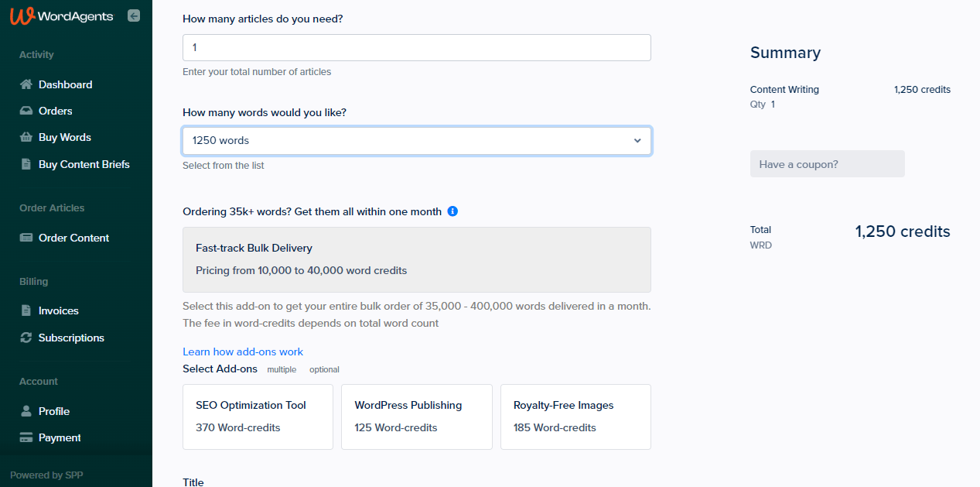Go to Invoices page
This screenshot has height=487, width=980.
tap(59, 310)
